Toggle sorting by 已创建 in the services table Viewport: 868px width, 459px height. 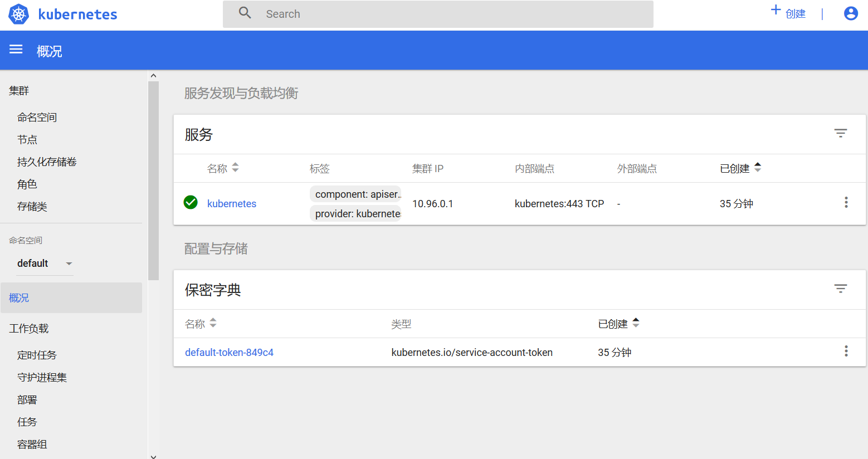pyautogui.click(x=758, y=167)
